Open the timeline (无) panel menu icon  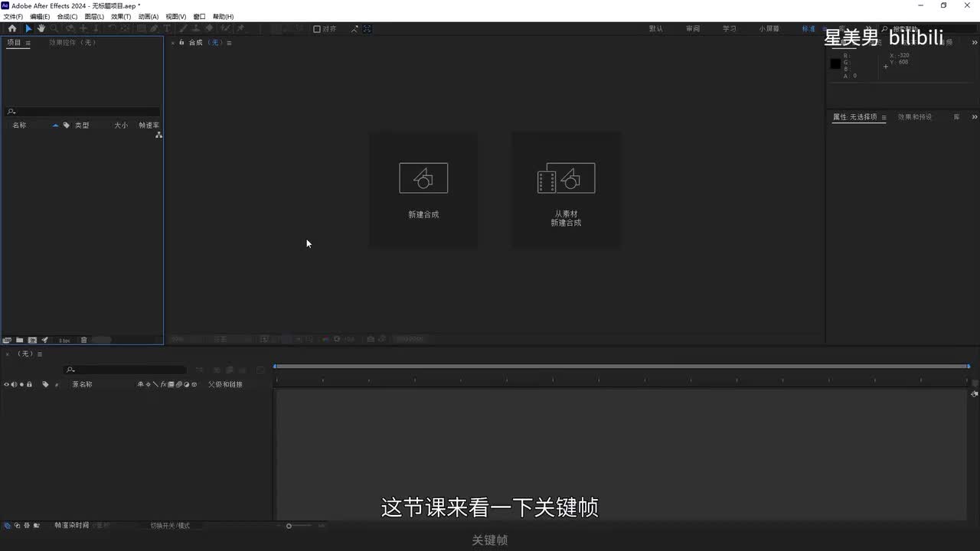(40, 354)
